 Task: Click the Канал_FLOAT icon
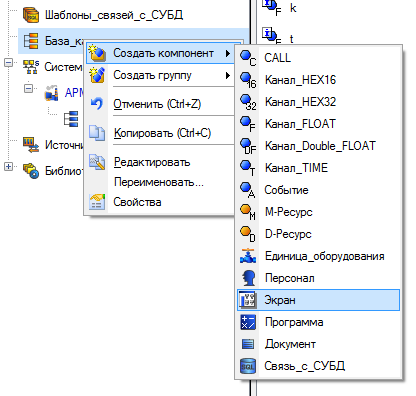point(248,124)
